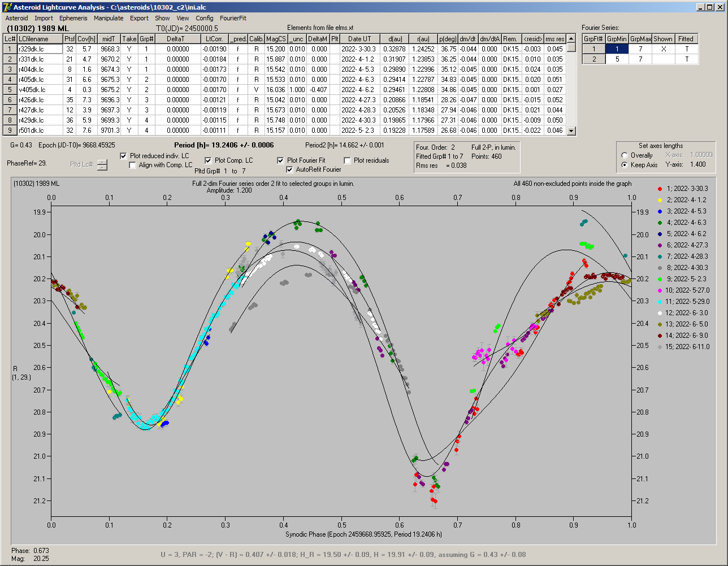Screen dimensions: 728x566
Task: Click the Shown X cell of Fourier series 1
Action: [x=662, y=49]
